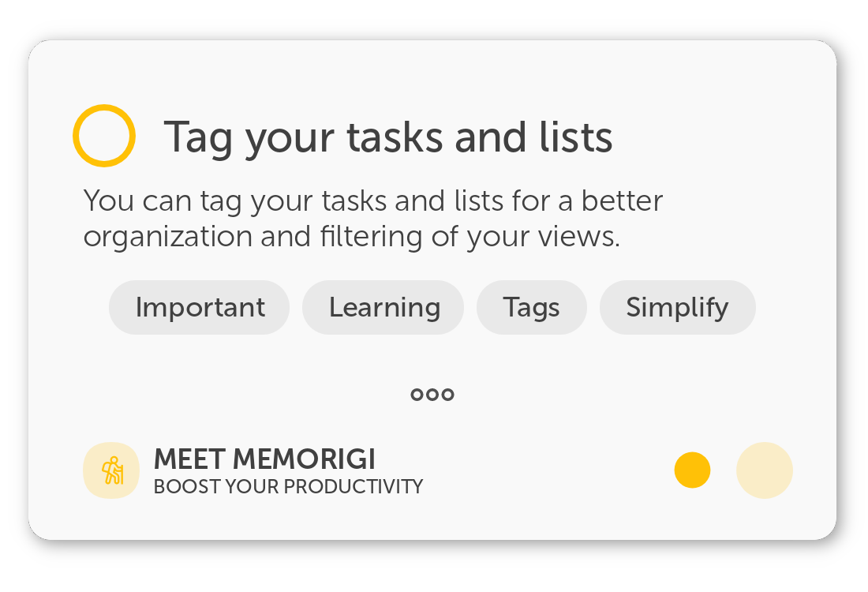Click description line starting 'You can tag'

[372, 201]
